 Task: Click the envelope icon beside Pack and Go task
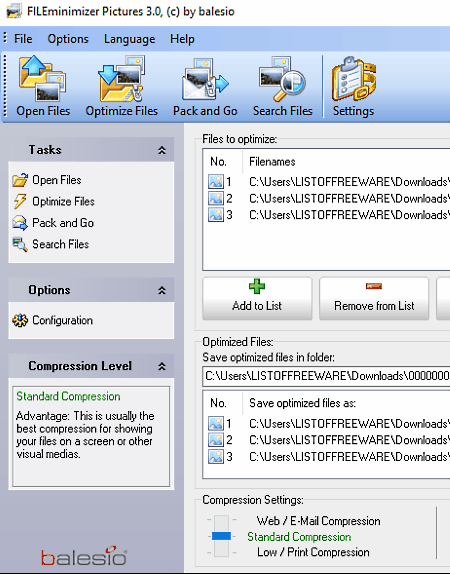[x=20, y=223]
